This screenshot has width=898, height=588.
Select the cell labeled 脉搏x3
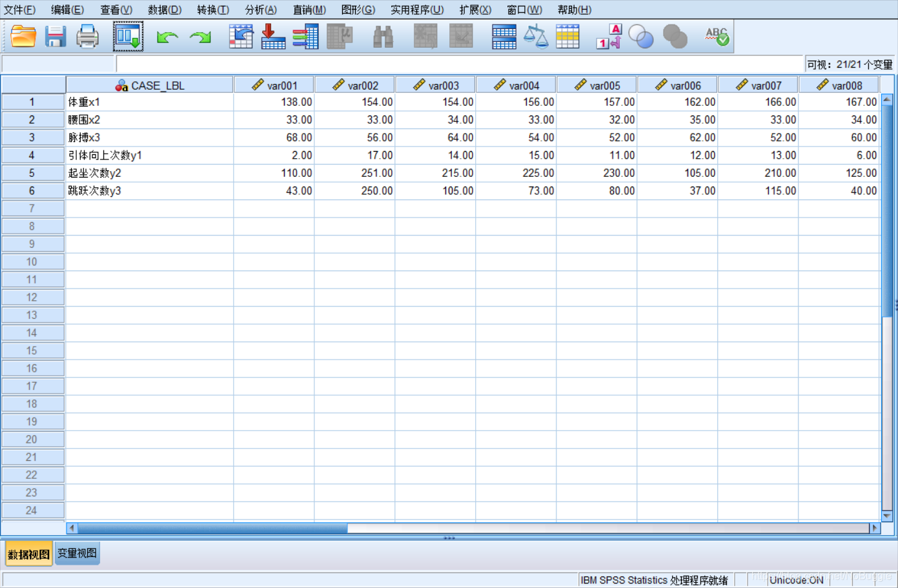pyautogui.click(x=150, y=137)
